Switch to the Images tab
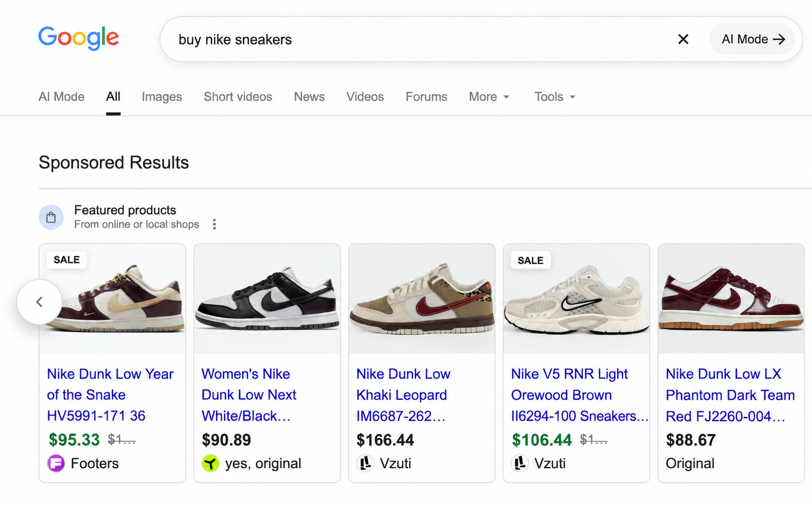812x506 pixels. tap(162, 97)
